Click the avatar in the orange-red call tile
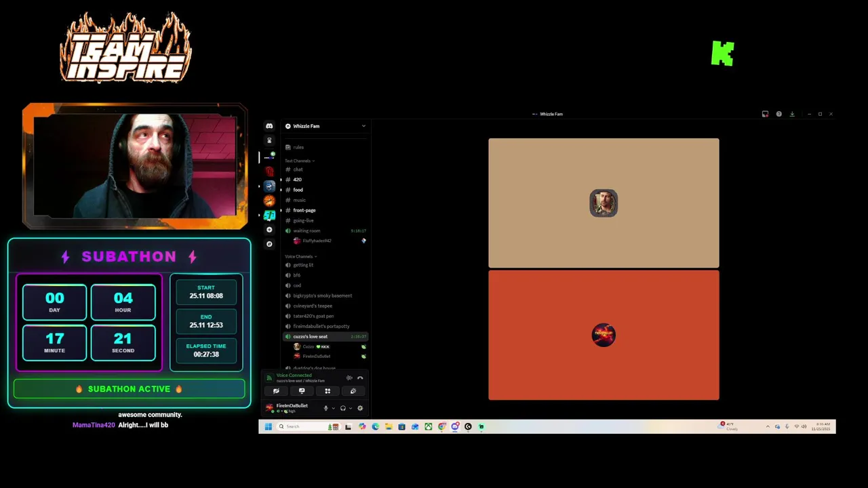Viewport: 868px width, 488px height. pos(604,335)
